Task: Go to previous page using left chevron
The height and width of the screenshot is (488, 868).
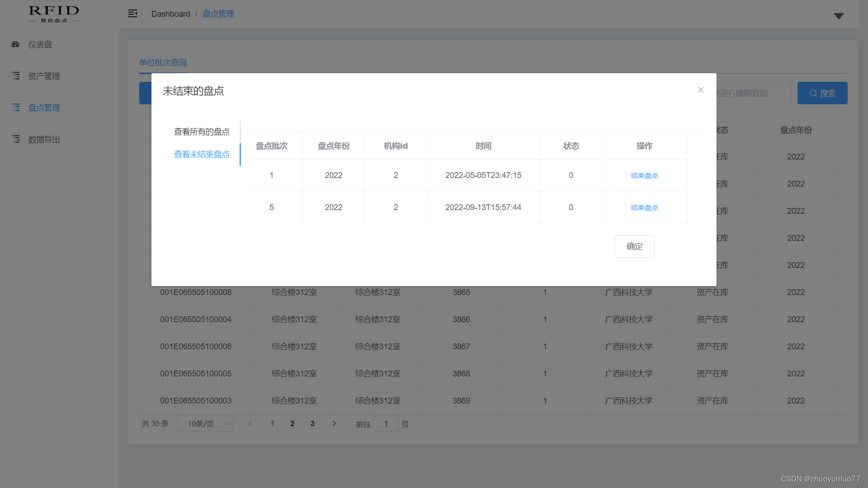Action: pos(250,424)
